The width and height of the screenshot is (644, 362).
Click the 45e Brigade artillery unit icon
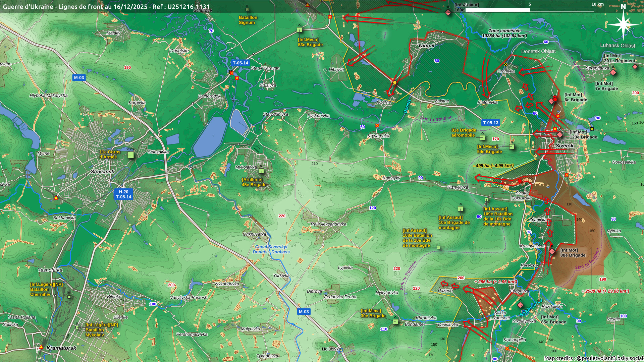click(261, 171)
